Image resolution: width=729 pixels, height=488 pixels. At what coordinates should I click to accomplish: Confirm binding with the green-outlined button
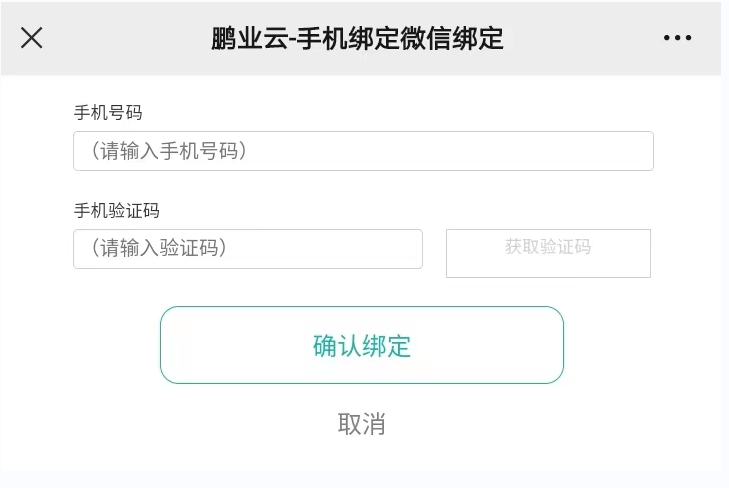pyautogui.click(x=362, y=345)
